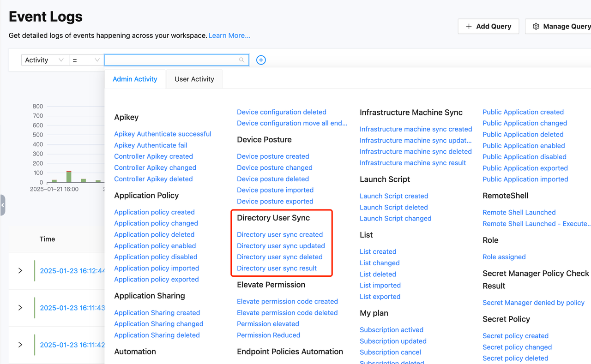The width and height of the screenshot is (591, 364).
Task: Open the equals operator dropdown
Action: (x=86, y=60)
